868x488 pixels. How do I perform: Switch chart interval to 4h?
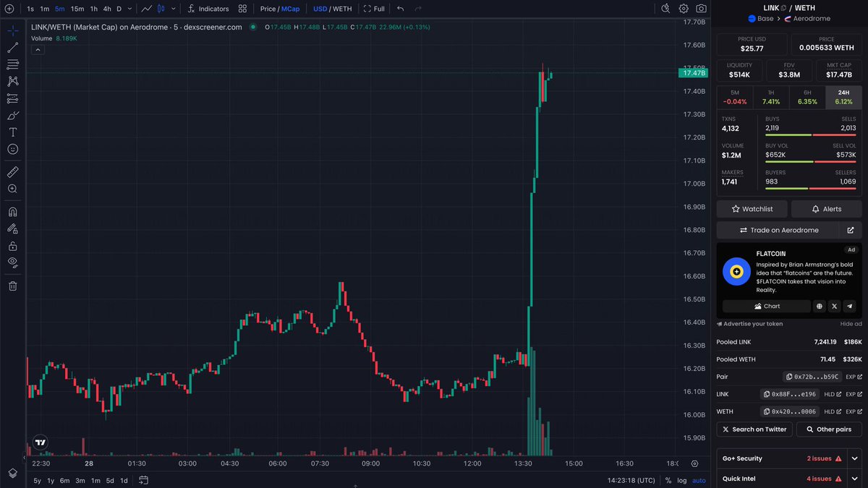pyautogui.click(x=107, y=9)
